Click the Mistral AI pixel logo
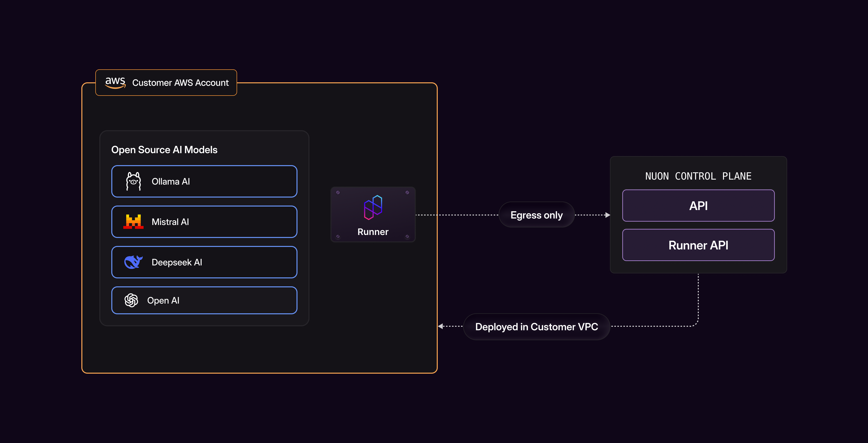Image resolution: width=868 pixels, height=443 pixels. click(x=134, y=222)
